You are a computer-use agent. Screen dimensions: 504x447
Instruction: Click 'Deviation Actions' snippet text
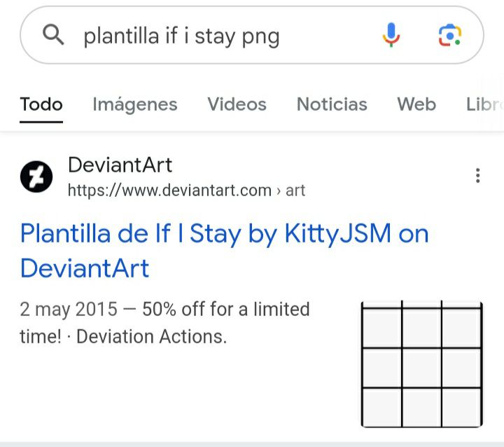[x=151, y=337]
